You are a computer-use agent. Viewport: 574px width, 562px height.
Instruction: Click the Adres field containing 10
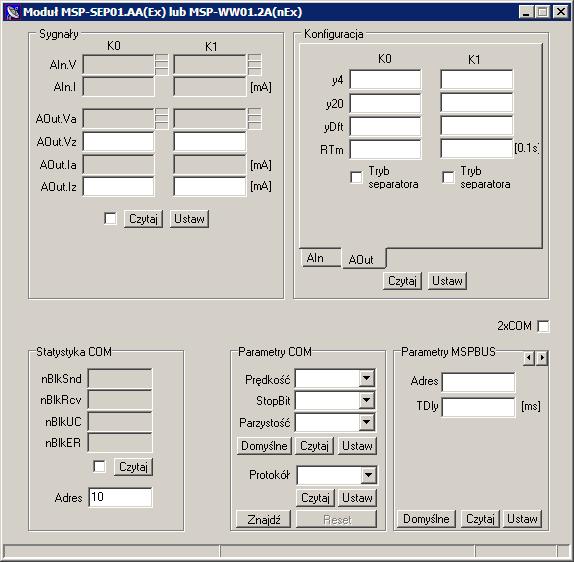[120, 497]
